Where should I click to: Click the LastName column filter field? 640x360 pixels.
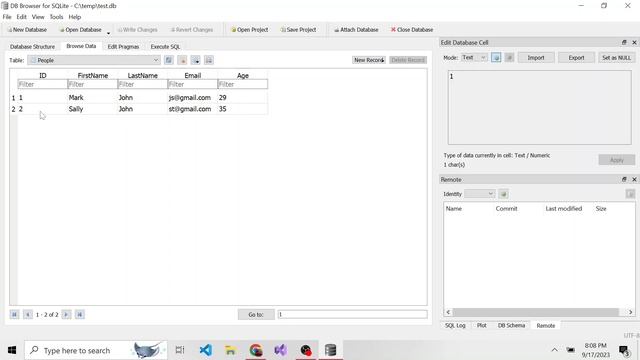(142, 84)
